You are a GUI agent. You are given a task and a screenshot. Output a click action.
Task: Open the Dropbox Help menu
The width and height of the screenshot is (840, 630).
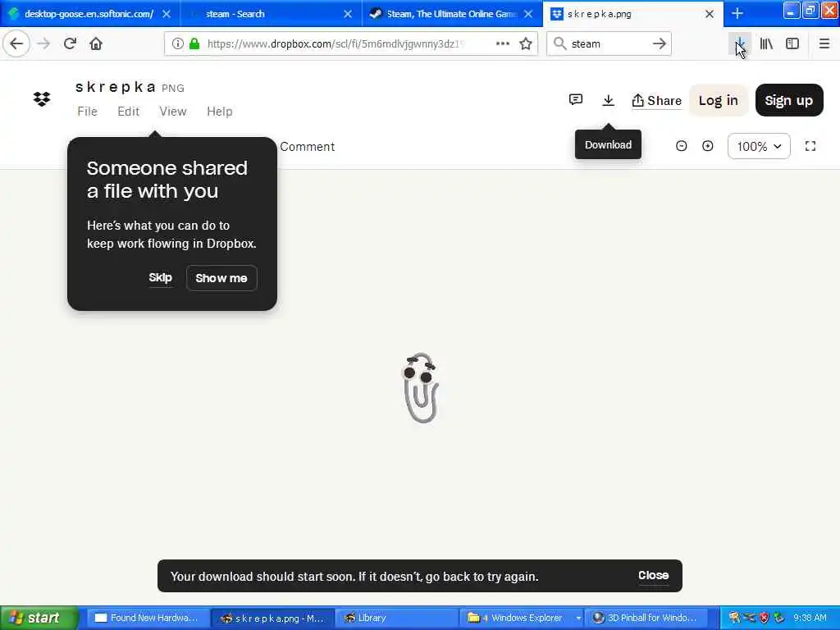coord(220,112)
